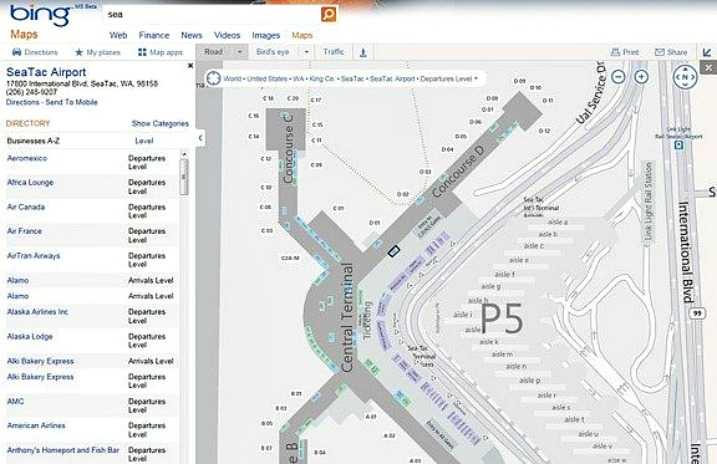Open the Map apps gallery
This screenshot has height=464, width=717.
pos(160,52)
